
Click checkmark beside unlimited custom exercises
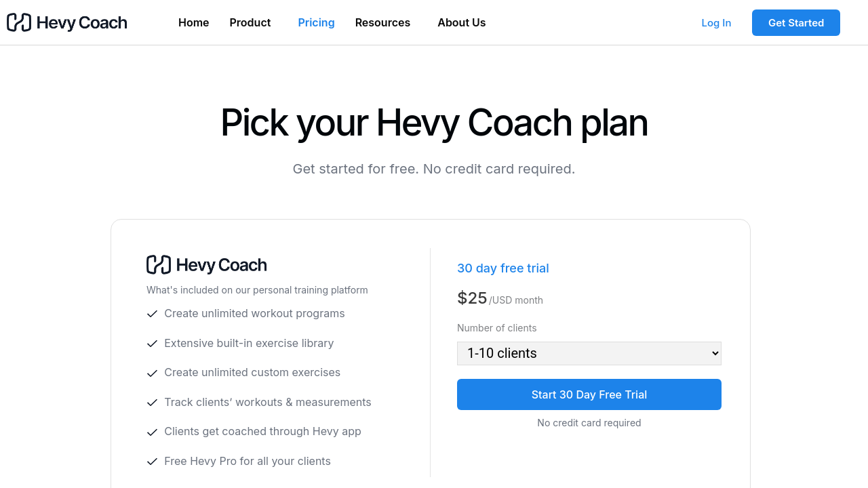pyautogui.click(x=153, y=373)
